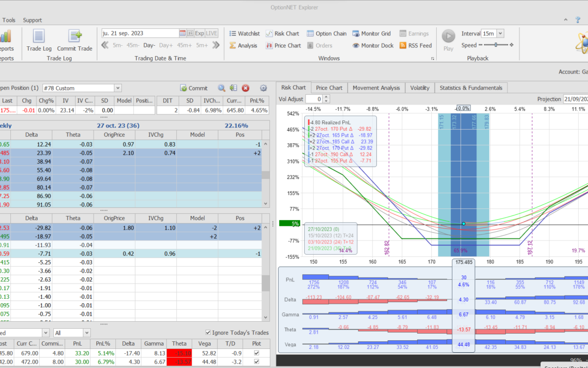Screen dimensions: 588x368
Task: Open the Interval 15m dropdown
Action: coord(500,34)
